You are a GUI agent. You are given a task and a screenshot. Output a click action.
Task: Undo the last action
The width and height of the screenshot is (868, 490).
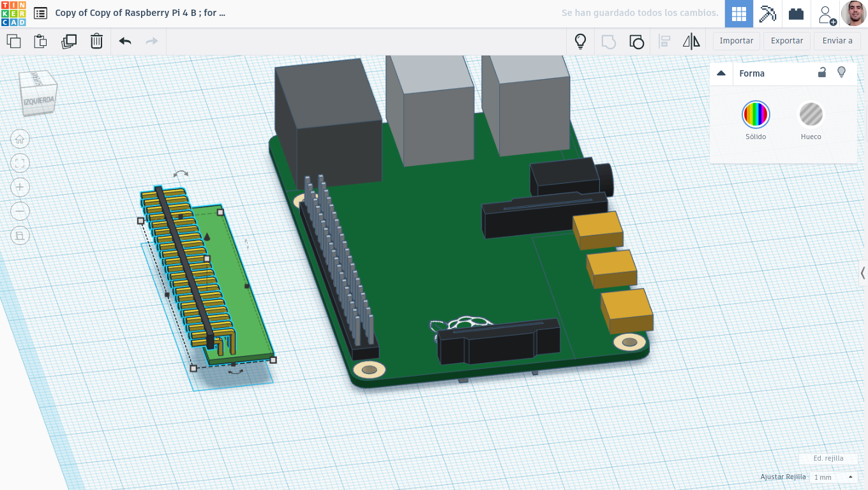coord(125,41)
